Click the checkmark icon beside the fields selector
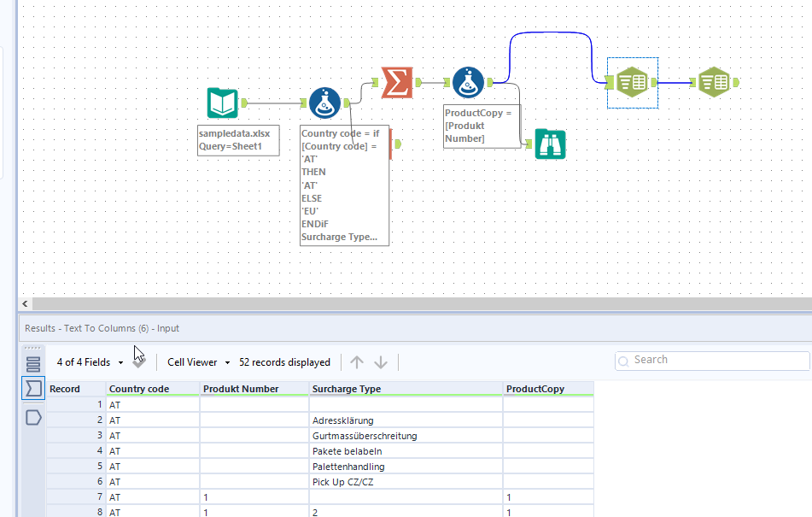Screen dimensions: 812x517 tap(139, 361)
